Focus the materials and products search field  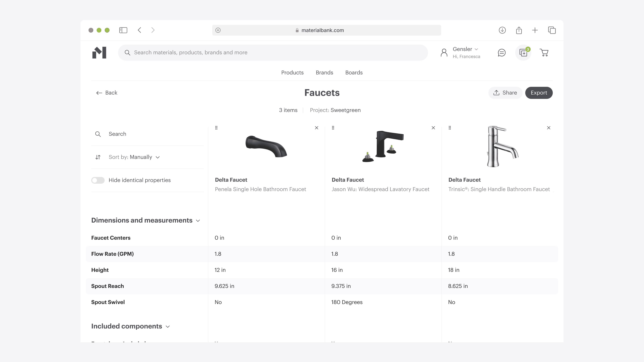[273, 52]
